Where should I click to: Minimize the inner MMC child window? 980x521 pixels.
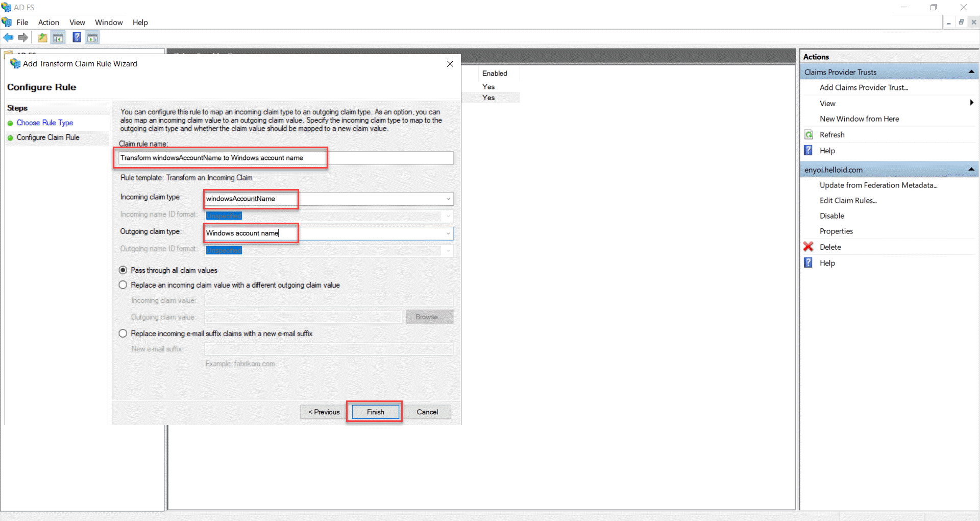pos(948,22)
